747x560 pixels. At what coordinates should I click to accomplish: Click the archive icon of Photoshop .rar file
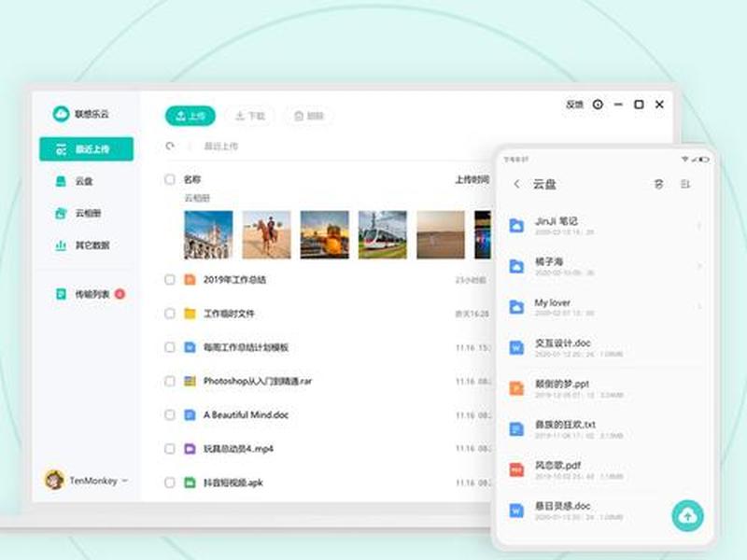[x=190, y=381]
